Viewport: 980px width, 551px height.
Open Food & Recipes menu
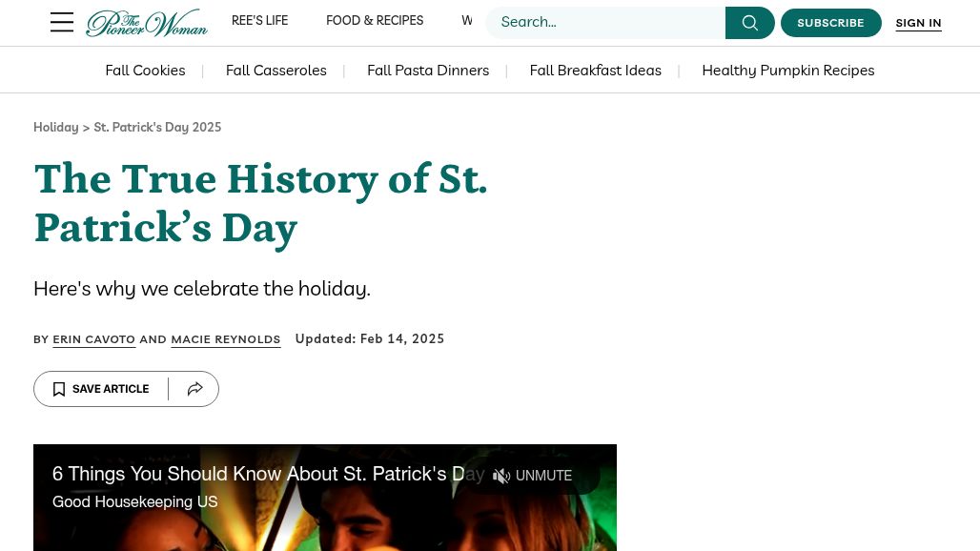tap(375, 21)
